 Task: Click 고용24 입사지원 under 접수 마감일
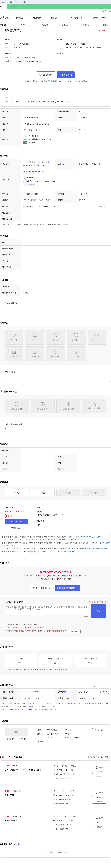[x=16, y=522]
